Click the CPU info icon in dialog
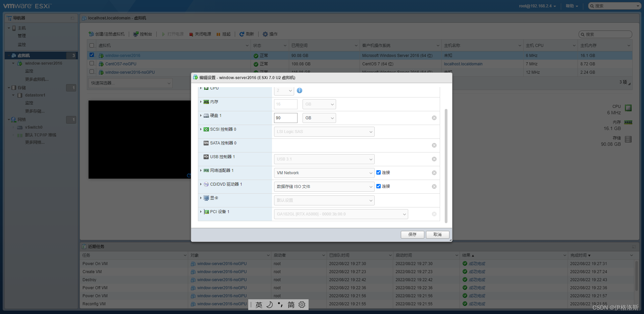 (300, 90)
